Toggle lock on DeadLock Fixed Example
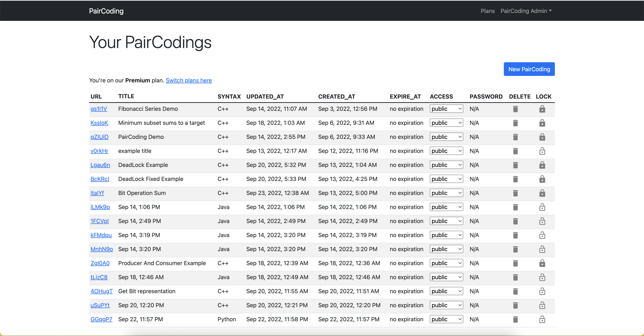Viewport: 644px width, 336px height. pyautogui.click(x=542, y=179)
